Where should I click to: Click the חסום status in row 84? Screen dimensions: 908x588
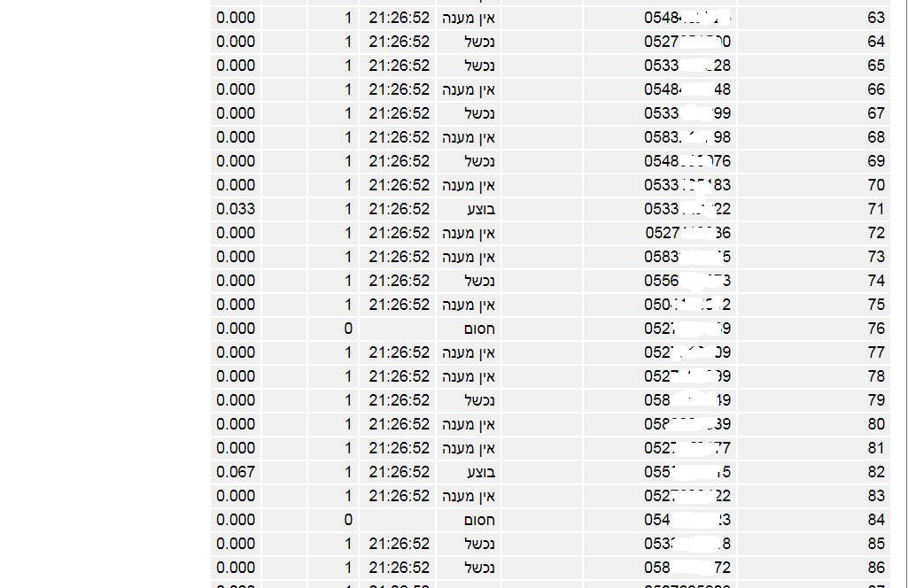[479, 521]
